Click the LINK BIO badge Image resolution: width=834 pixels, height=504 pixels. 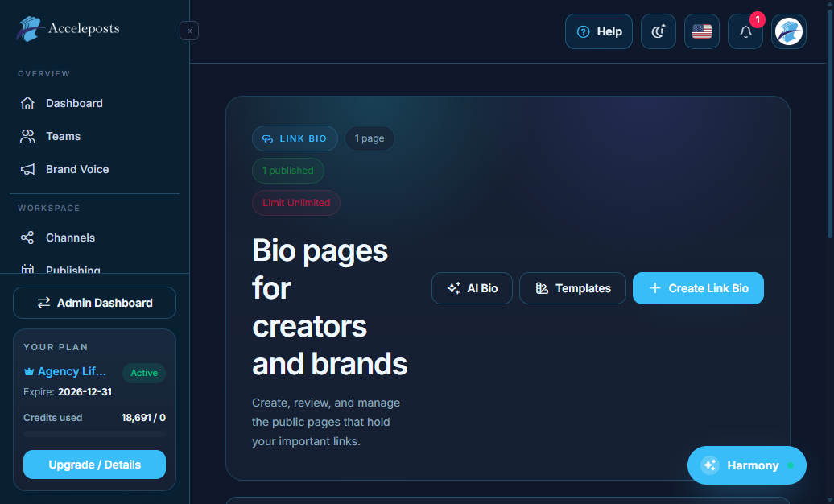[x=295, y=138]
